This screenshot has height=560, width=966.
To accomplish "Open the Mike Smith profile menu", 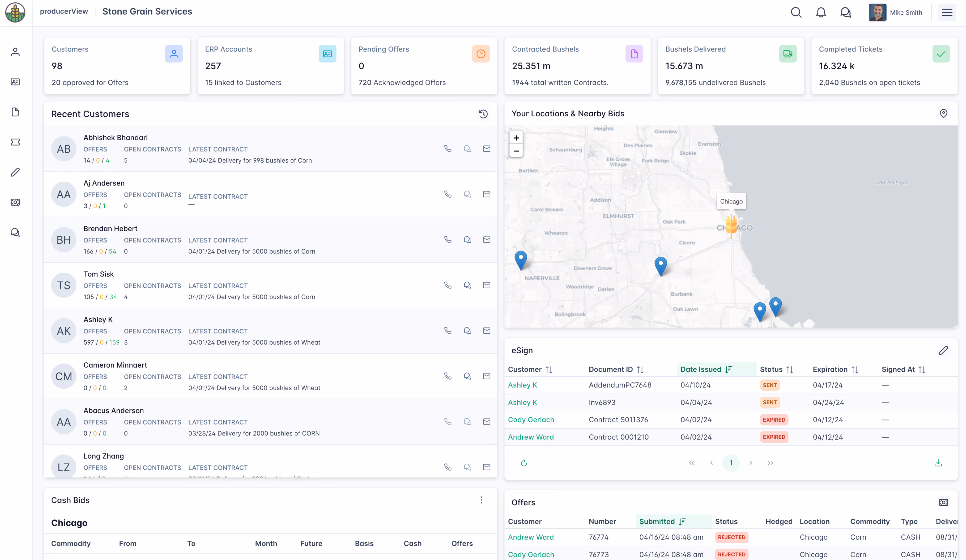I will tap(896, 12).
